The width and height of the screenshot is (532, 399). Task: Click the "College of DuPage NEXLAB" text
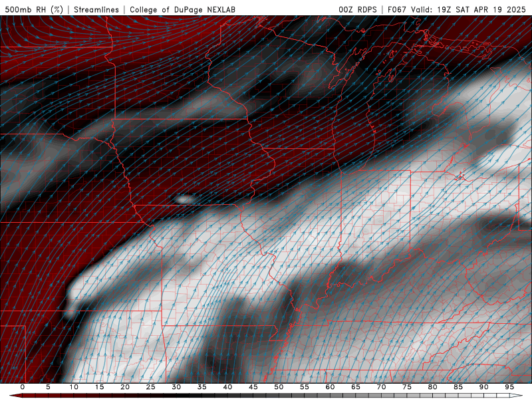[182, 9]
